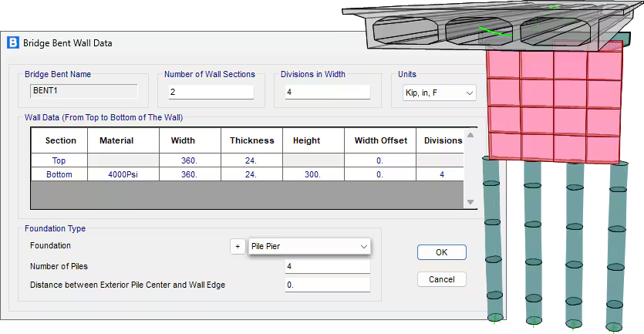Image resolution: width=644 pixels, height=334 pixels.
Task: Edit Distance between Exterior Pile Center field
Action: [x=327, y=285]
